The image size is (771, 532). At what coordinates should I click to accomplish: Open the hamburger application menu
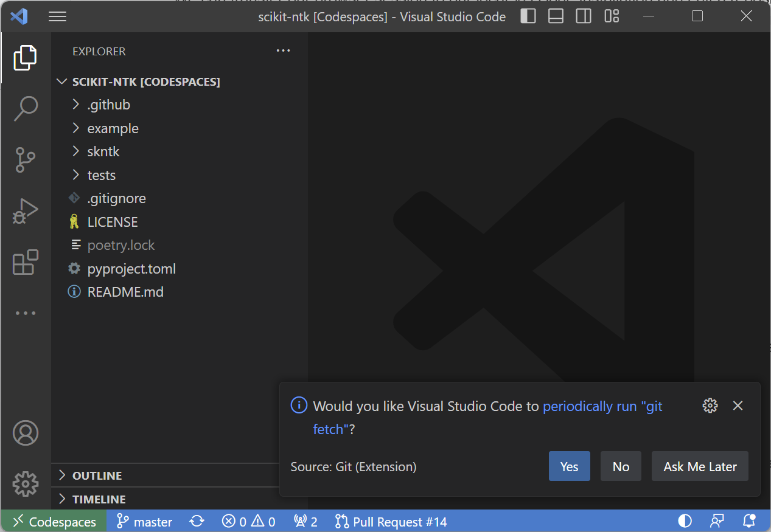(57, 16)
